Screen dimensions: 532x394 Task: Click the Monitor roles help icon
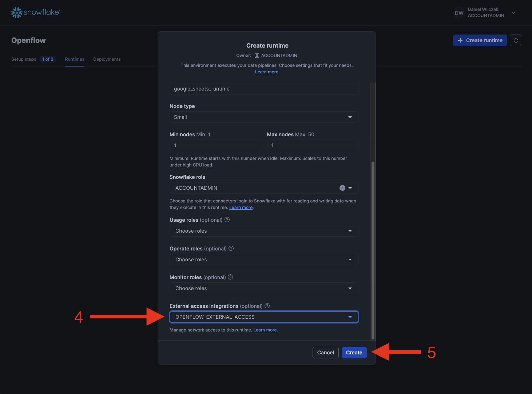pos(230,277)
